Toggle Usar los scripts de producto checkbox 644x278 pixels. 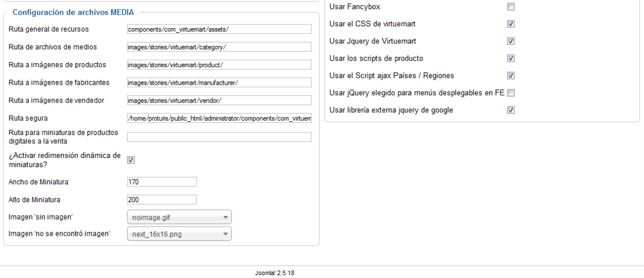[511, 59]
